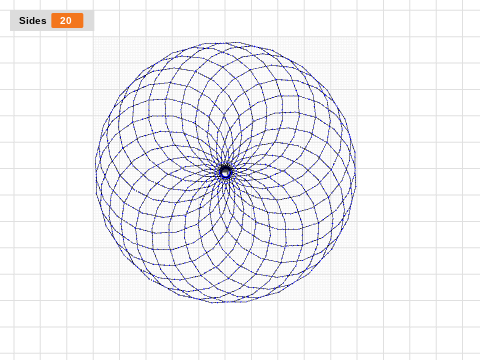Click the letter S in the Sides label
This screenshot has height=360, width=480.
pos(22,21)
